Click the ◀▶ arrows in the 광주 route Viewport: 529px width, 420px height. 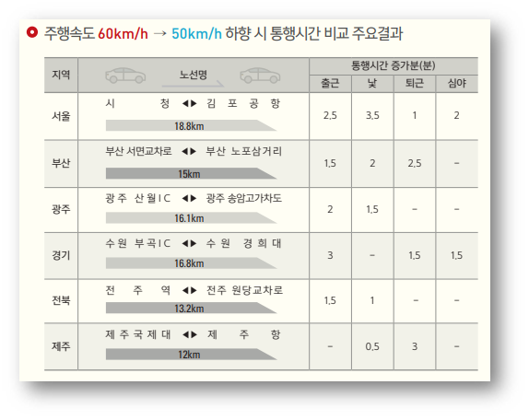coord(189,198)
